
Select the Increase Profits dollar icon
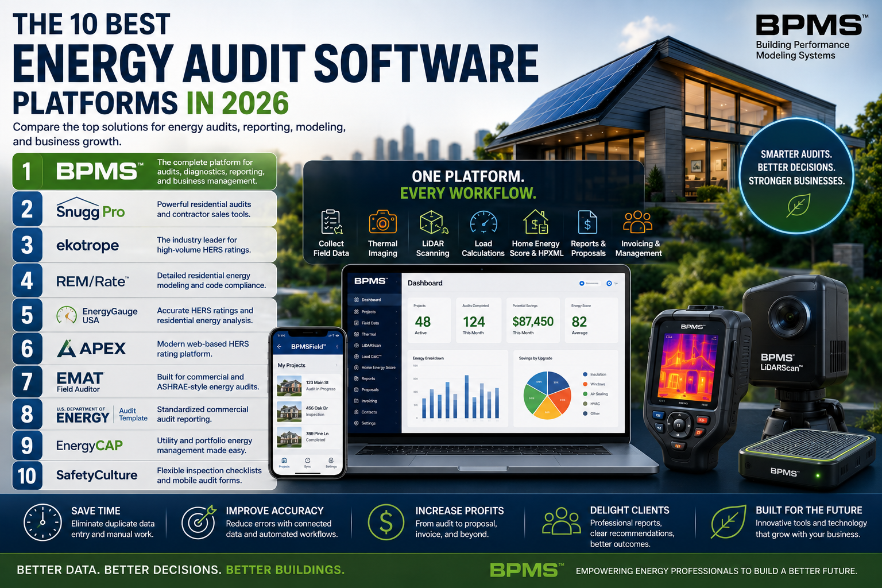(x=386, y=523)
